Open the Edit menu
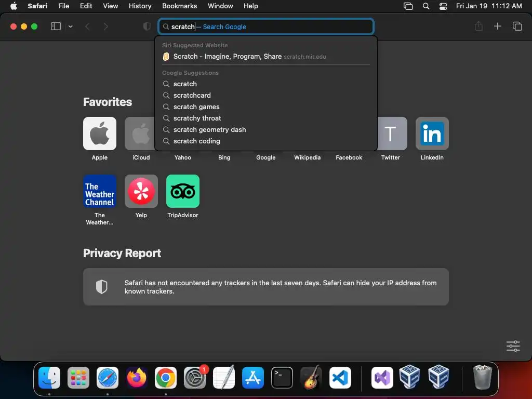Screen dimensions: 532x399 tap(86, 6)
